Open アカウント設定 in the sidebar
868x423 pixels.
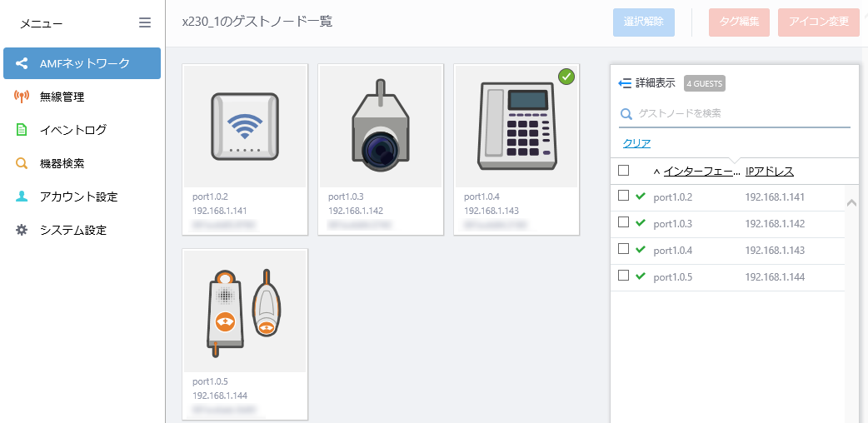coord(78,197)
